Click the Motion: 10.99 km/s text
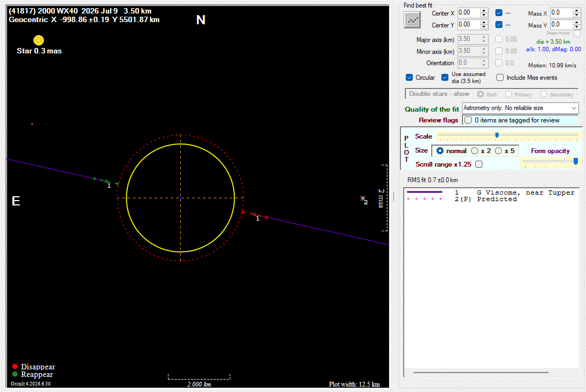 (x=552, y=65)
